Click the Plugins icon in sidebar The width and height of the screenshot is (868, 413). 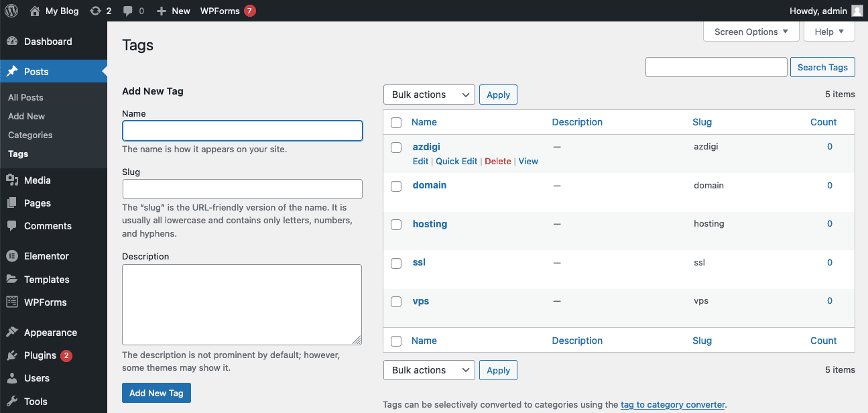pyautogui.click(x=12, y=355)
